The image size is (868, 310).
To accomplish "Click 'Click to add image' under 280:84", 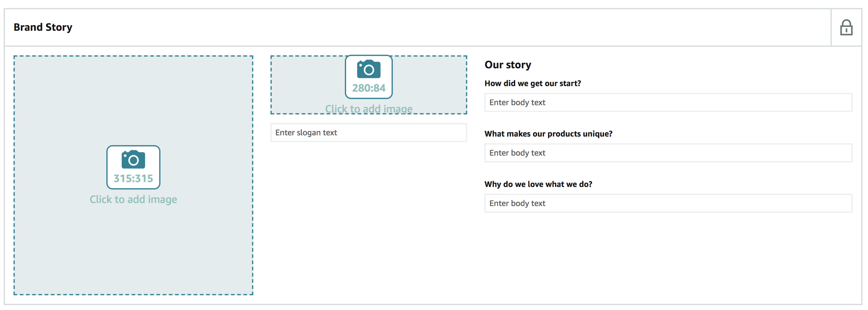I will coord(369,109).
